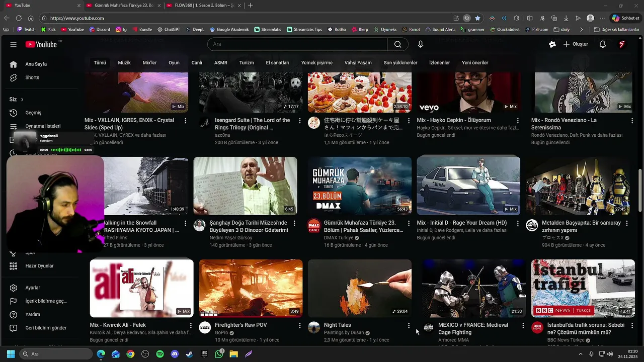644x362 pixels.
Task: Select the Son yüklenenler filter chip
Action: [x=400, y=63]
